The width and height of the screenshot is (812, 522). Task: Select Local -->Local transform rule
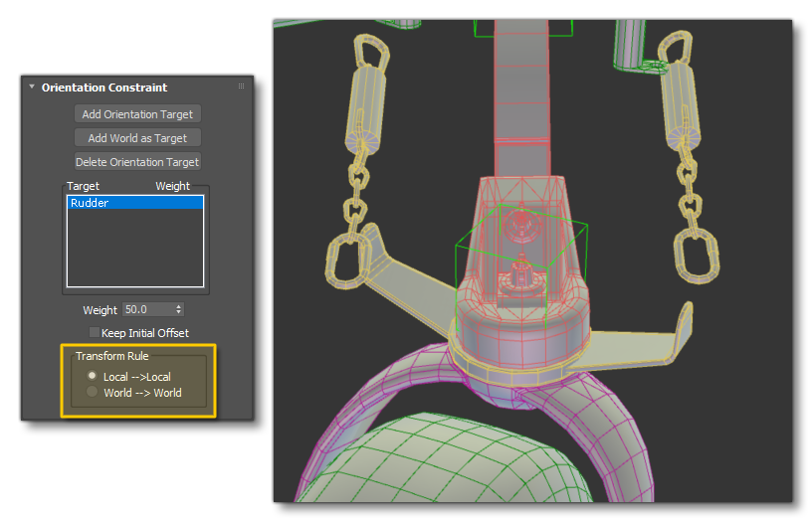(93, 376)
